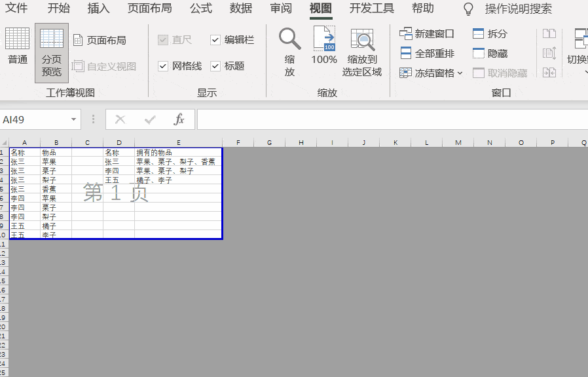Expand Freeze Panes dropdown chevron
Screen dimensions: 588x377
tap(460, 73)
